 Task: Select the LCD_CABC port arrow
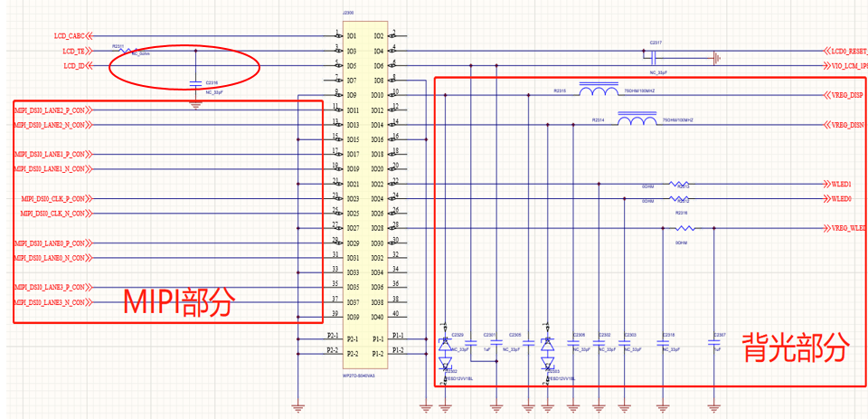90,36
